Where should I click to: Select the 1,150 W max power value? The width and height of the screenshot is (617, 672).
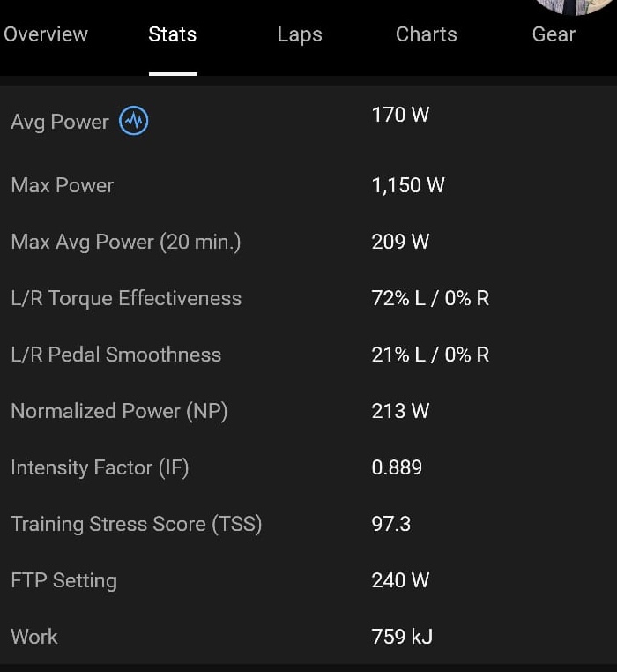point(408,185)
